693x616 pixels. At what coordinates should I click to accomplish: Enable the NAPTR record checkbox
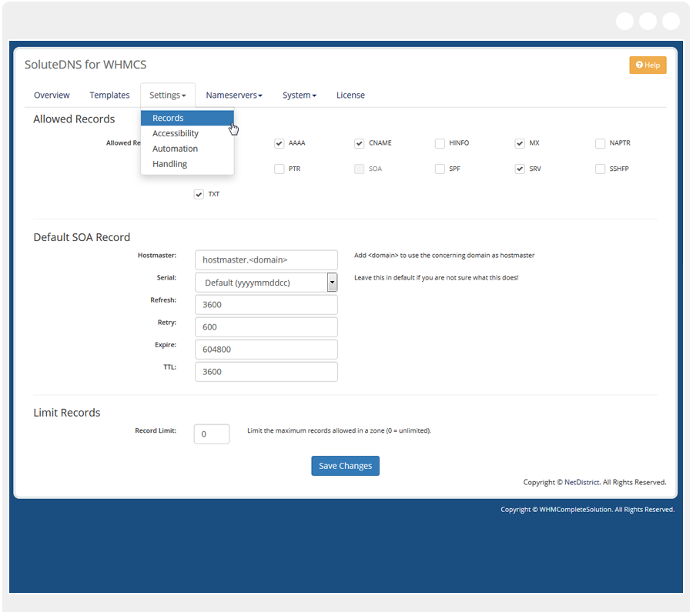[x=601, y=143]
